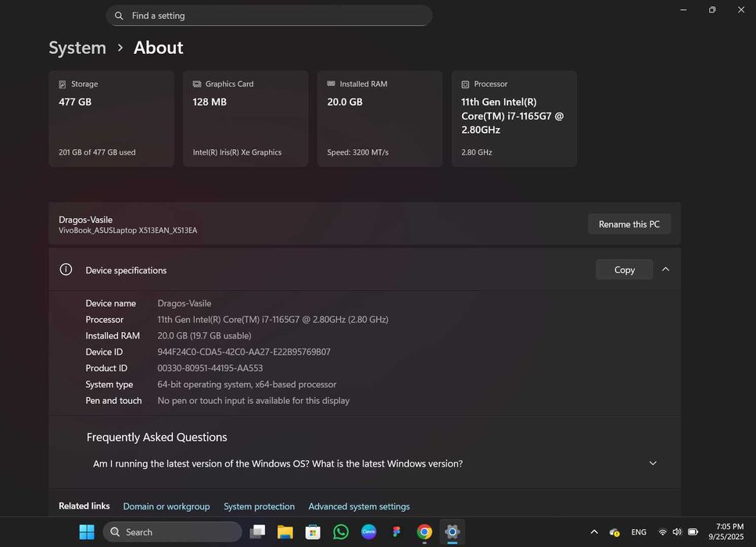This screenshot has height=547, width=756.
Task: Click the Graphics Card icon
Action: tap(197, 84)
